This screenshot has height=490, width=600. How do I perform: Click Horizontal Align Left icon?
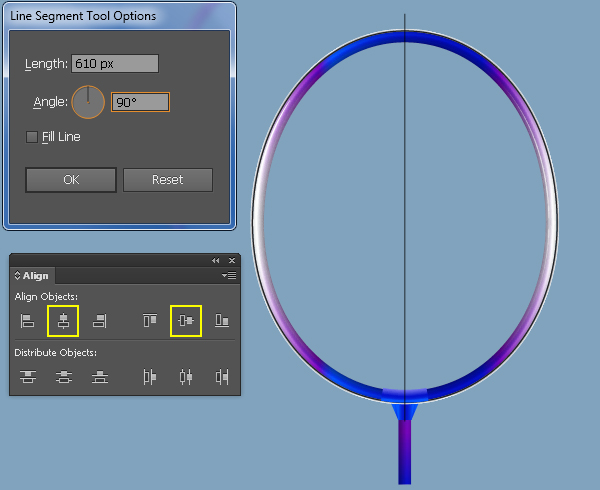(x=27, y=321)
